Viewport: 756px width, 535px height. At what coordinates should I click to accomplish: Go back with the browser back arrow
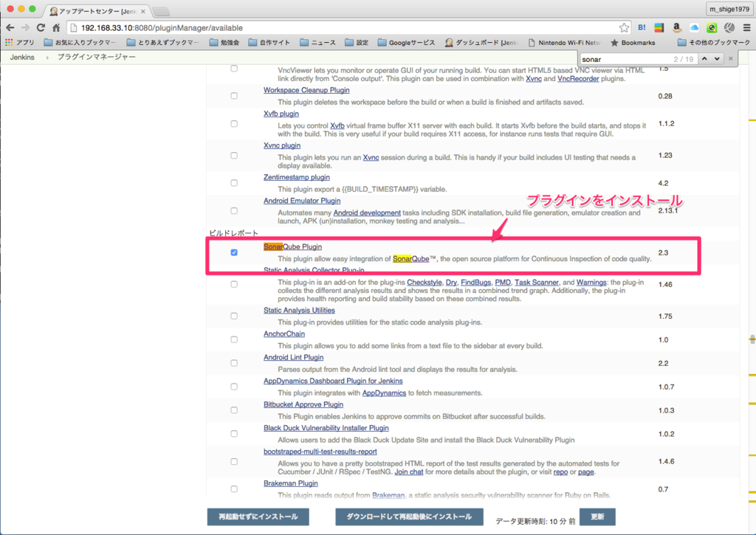point(10,28)
